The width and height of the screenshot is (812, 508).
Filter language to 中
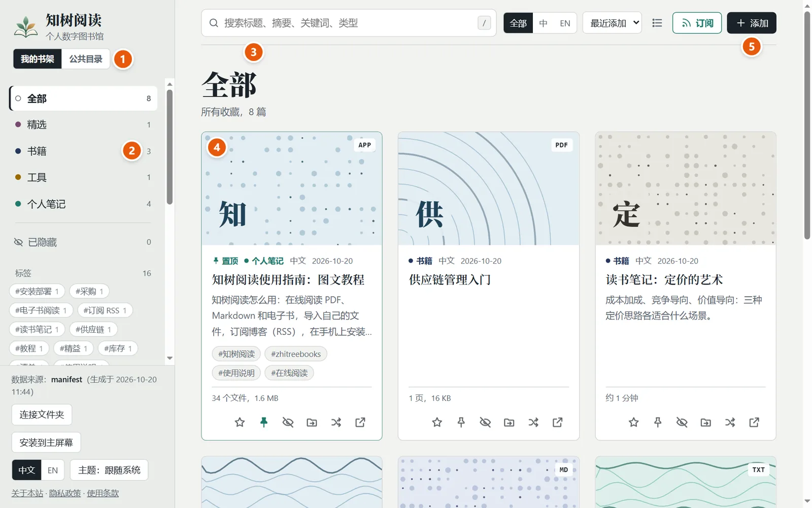[x=544, y=23]
